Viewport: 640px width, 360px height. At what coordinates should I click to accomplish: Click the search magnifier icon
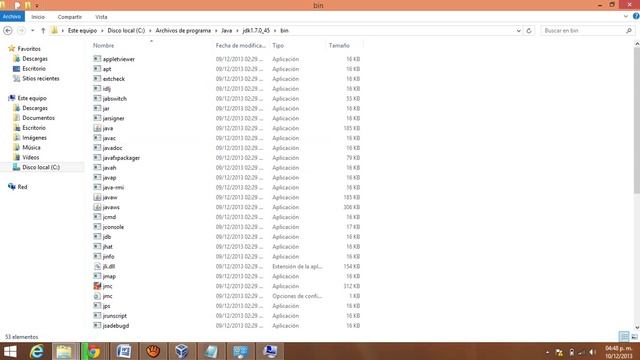point(629,31)
